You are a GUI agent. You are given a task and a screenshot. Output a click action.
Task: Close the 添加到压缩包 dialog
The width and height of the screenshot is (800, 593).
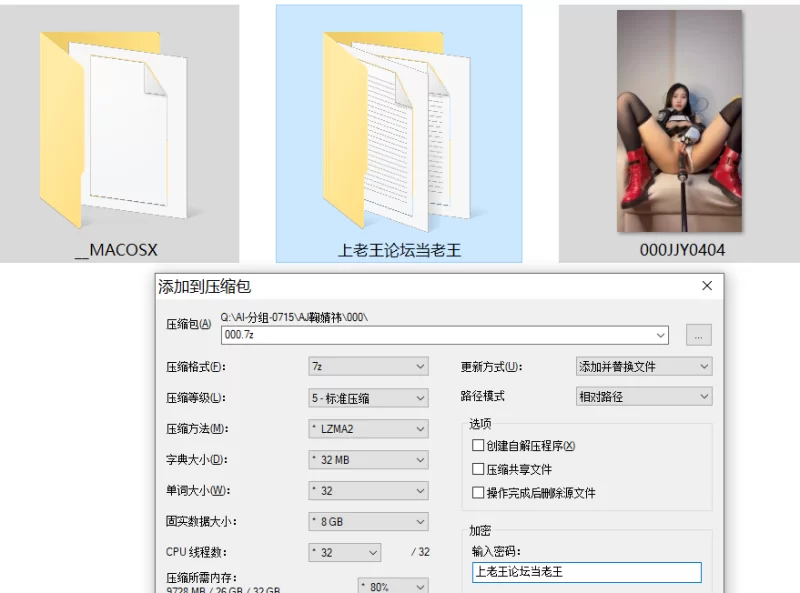coord(707,286)
